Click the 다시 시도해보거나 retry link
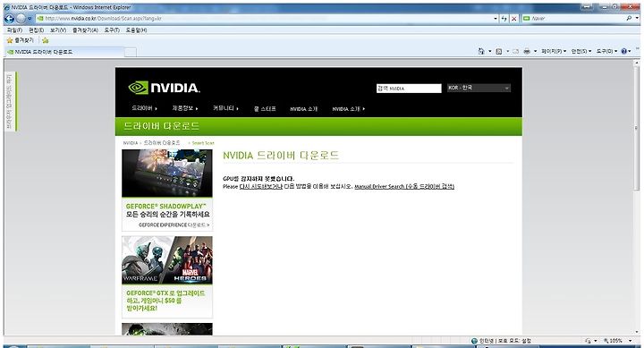Viewport: 644px width, 348px height. [x=261, y=187]
